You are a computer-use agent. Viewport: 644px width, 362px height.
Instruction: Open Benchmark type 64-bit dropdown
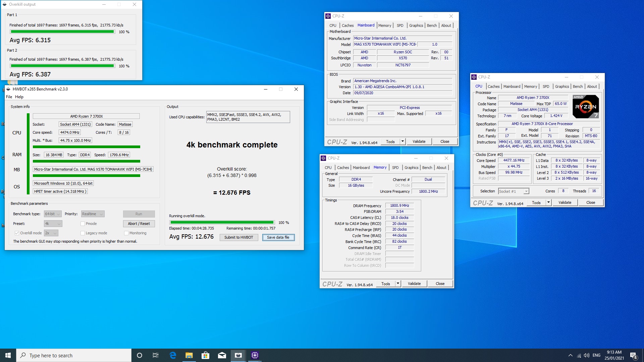(53, 214)
